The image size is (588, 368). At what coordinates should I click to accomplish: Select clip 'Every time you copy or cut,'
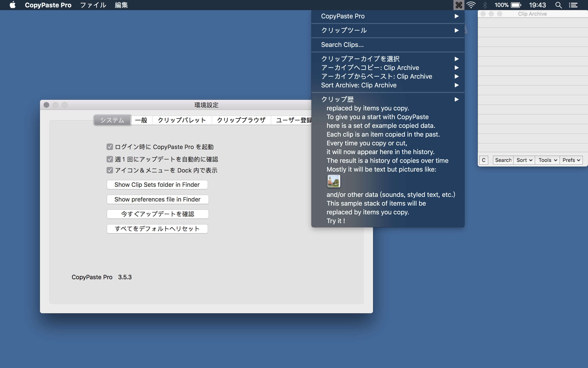coord(388,143)
